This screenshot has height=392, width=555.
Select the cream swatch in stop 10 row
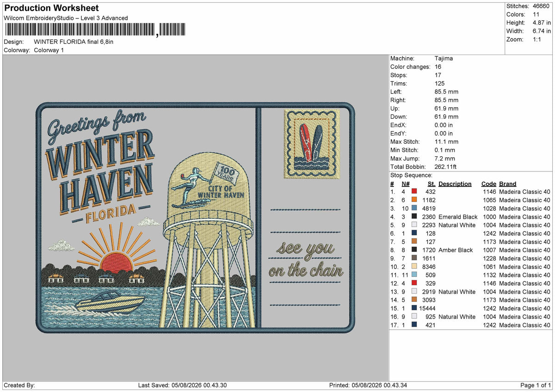[x=414, y=266]
